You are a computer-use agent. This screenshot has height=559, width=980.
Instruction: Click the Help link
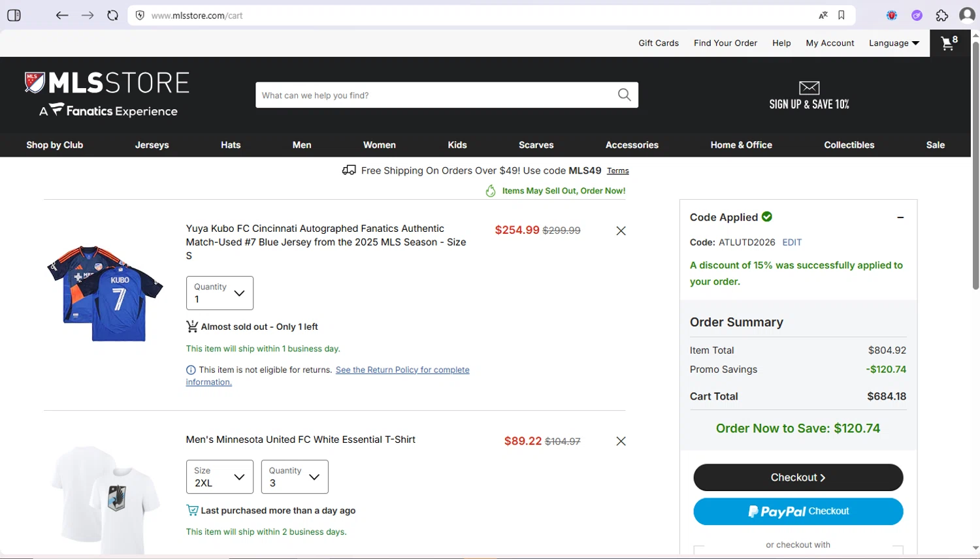(781, 43)
